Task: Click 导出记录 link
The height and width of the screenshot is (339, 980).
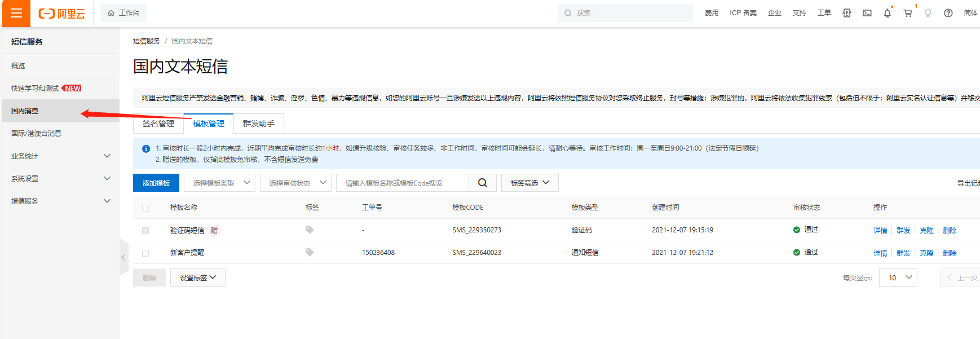Action: [969, 183]
